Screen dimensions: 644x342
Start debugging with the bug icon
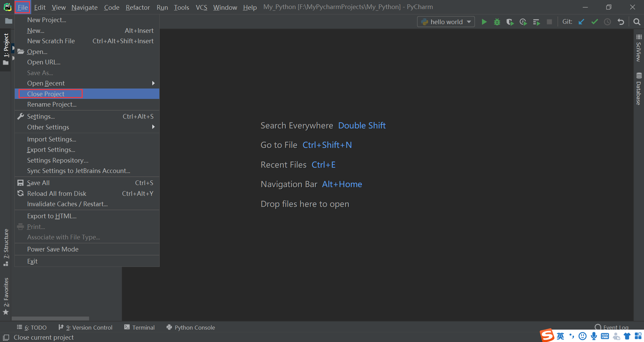coord(497,21)
